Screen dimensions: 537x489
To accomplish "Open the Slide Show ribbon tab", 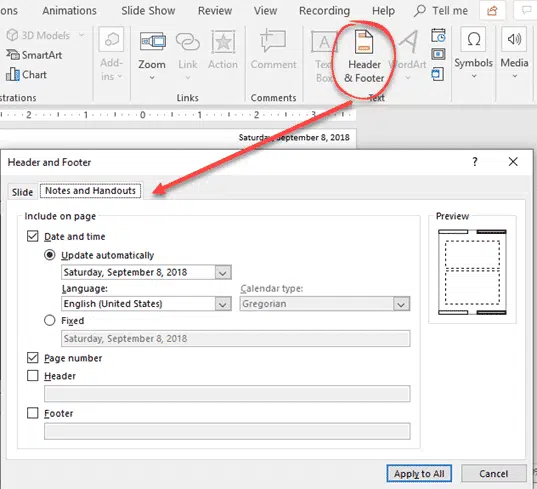I will point(148,11).
